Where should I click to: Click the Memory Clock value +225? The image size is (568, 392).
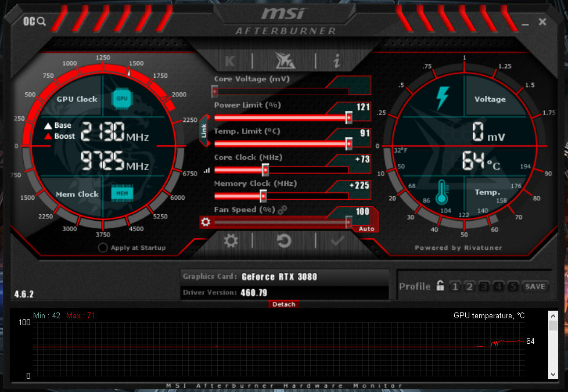click(x=360, y=185)
